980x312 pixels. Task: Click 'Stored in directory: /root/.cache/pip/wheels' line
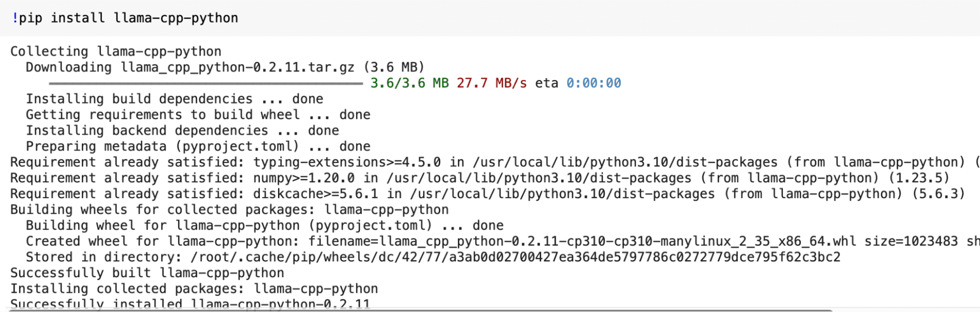[433, 257]
